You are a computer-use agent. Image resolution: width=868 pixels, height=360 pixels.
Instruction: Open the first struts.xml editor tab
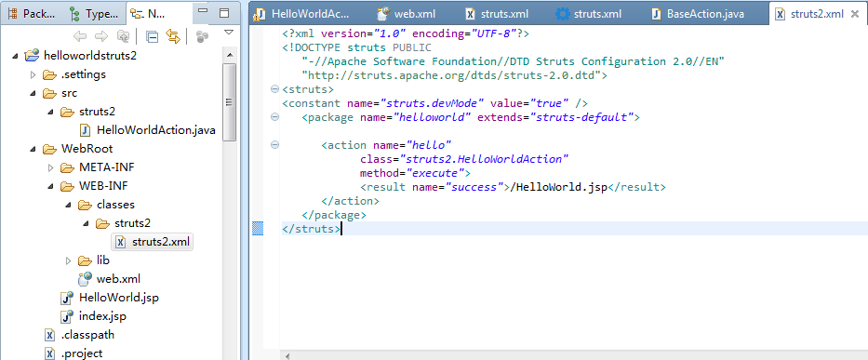(497, 14)
